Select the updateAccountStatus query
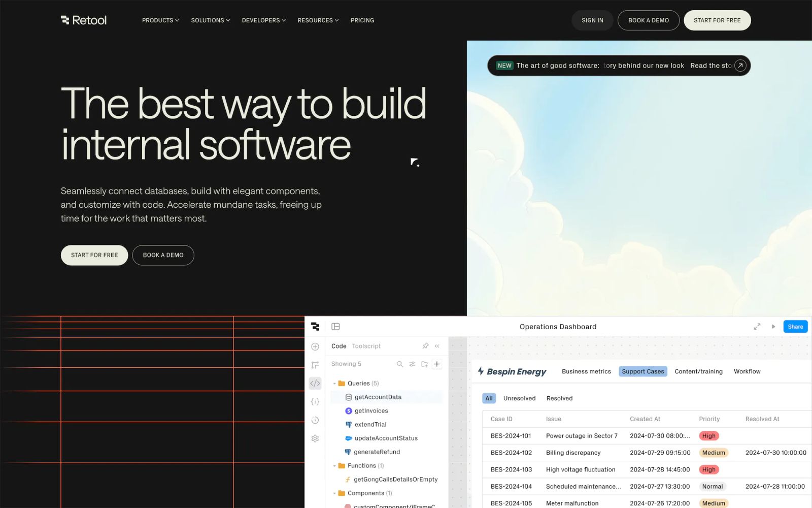Viewport: 812px width, 508px height. pos(386,438)
